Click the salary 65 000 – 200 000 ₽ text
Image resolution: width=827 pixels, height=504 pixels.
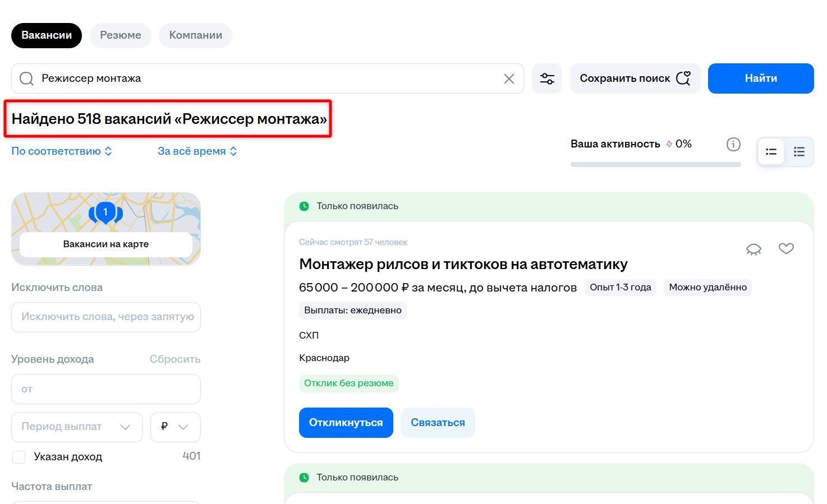click(438, 288)
